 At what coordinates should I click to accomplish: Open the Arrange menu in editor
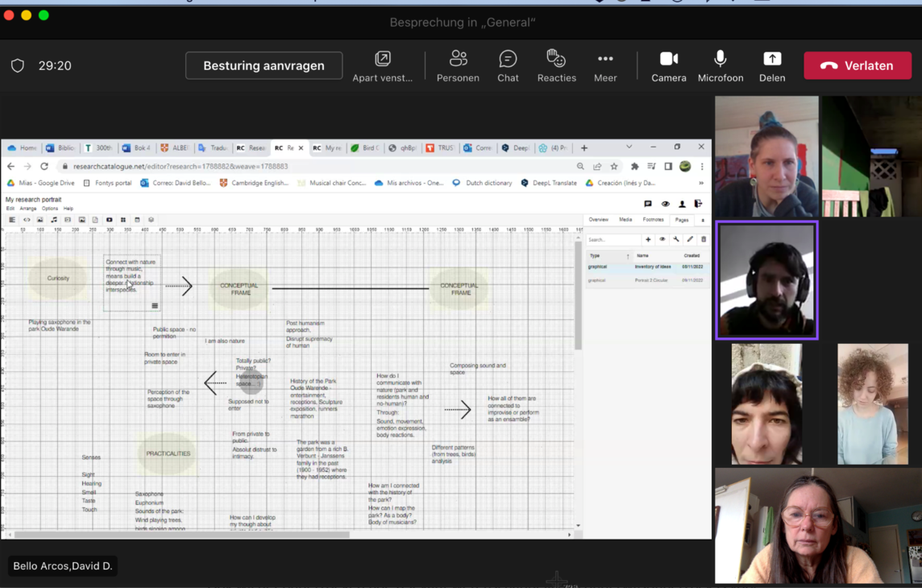click(x=28, y=209)
